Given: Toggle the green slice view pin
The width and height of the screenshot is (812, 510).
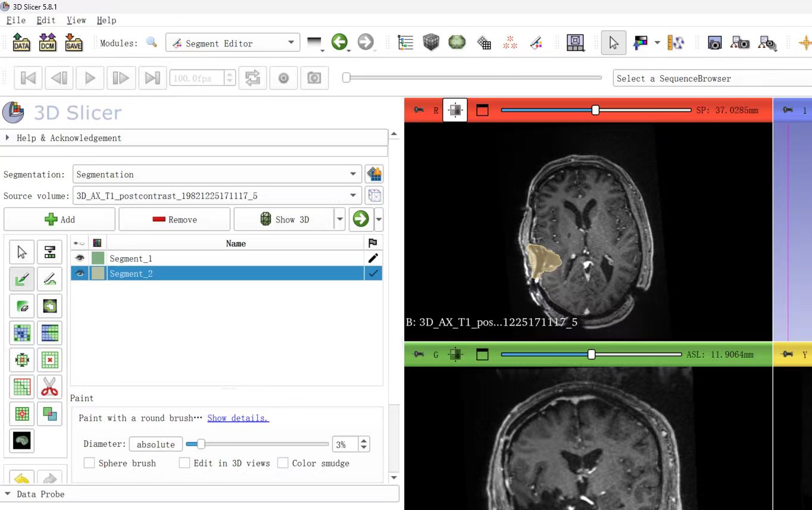Looking at the screenshot, I should (419, 354).
